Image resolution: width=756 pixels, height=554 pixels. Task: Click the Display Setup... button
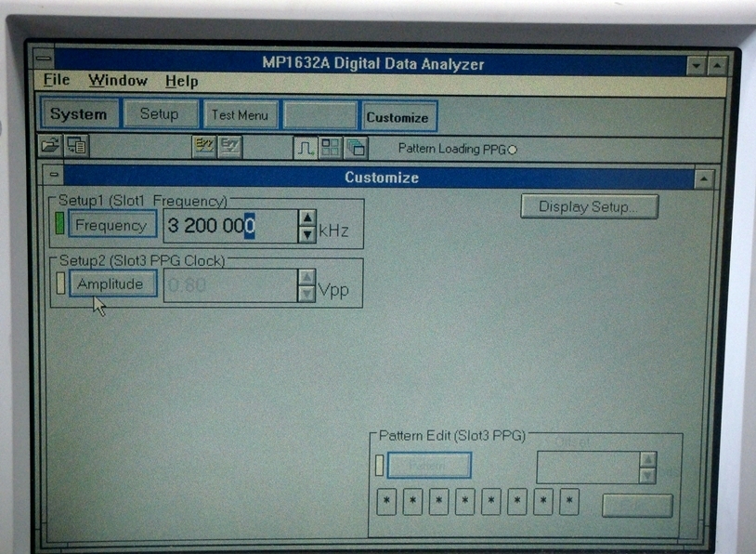(x=589, y=206)
